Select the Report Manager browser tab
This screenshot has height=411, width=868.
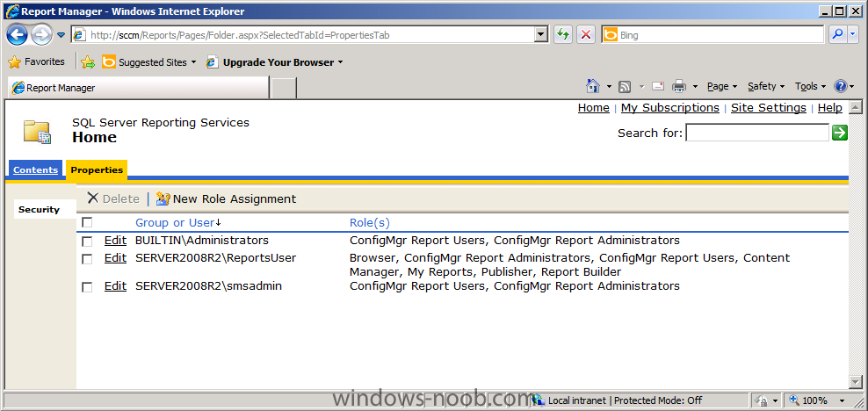pyautogui.click(x=137, y=88)
